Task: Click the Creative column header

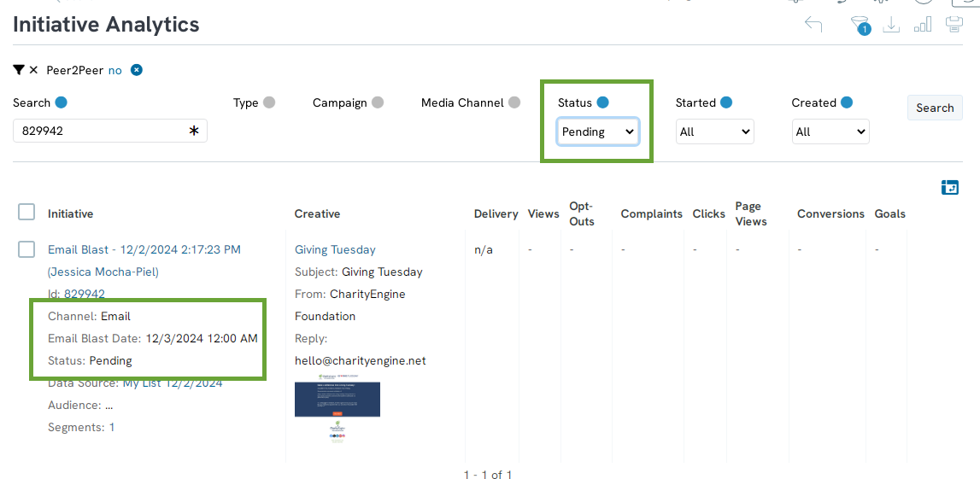Action: click(x=318, y=213)
